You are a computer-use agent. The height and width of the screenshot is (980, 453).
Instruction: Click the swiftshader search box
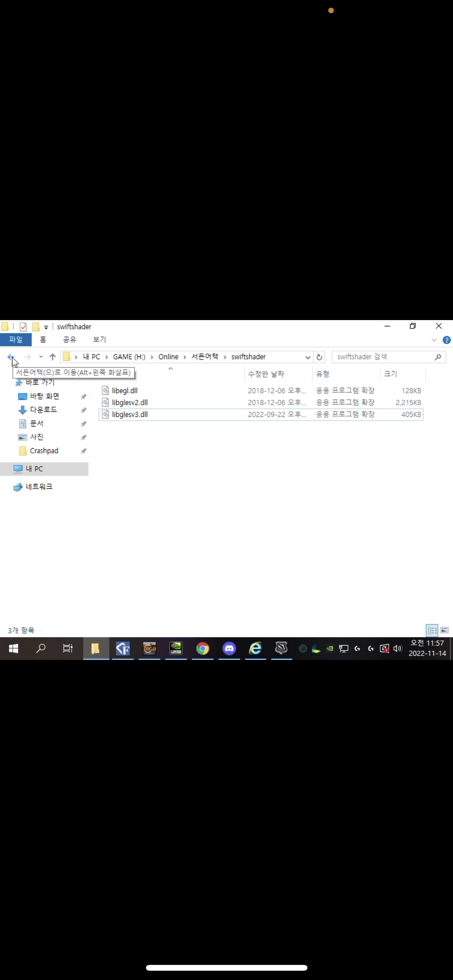[383, 357]
